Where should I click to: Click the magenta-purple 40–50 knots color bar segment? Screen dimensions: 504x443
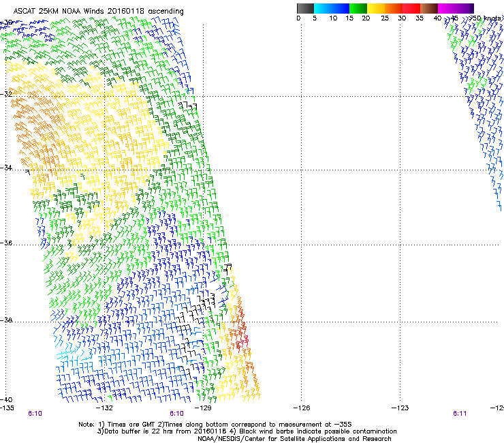click(456, 8)
